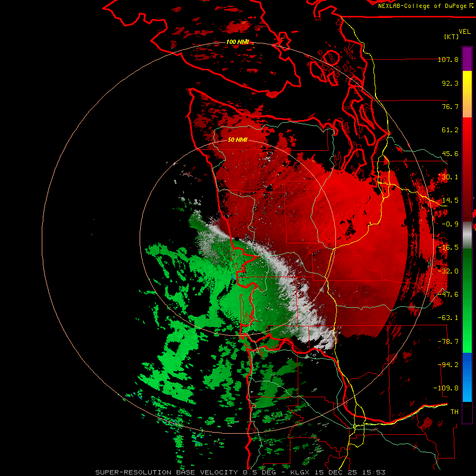
Task: Pick the purple top segment of velocity scale
Action: point(467,59)
